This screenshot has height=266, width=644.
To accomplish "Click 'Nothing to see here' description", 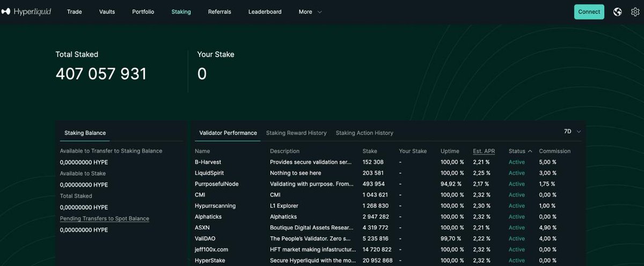I will [296, 173].
